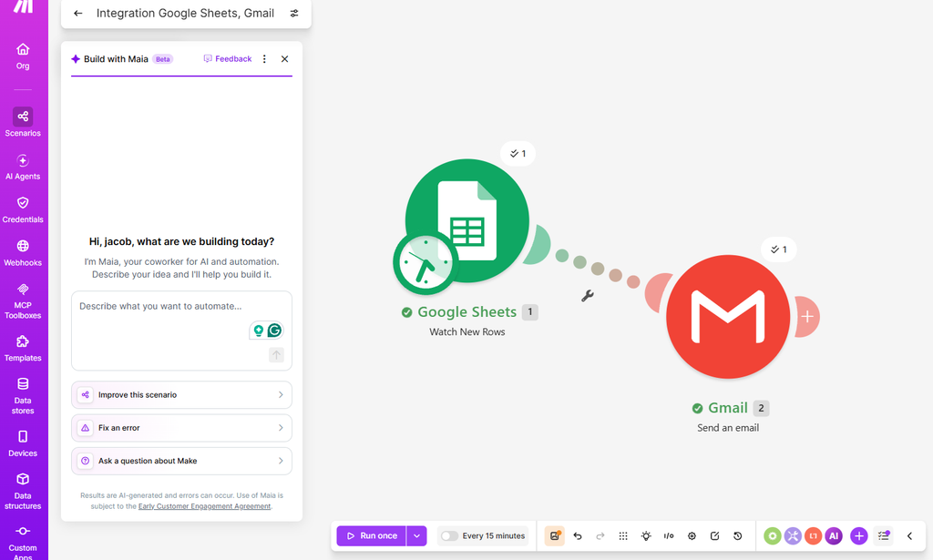Image resolution: width=933 pixels, height=560 pixels.
Task: Open the purple AI tools icon
Action: coord(834,535)
